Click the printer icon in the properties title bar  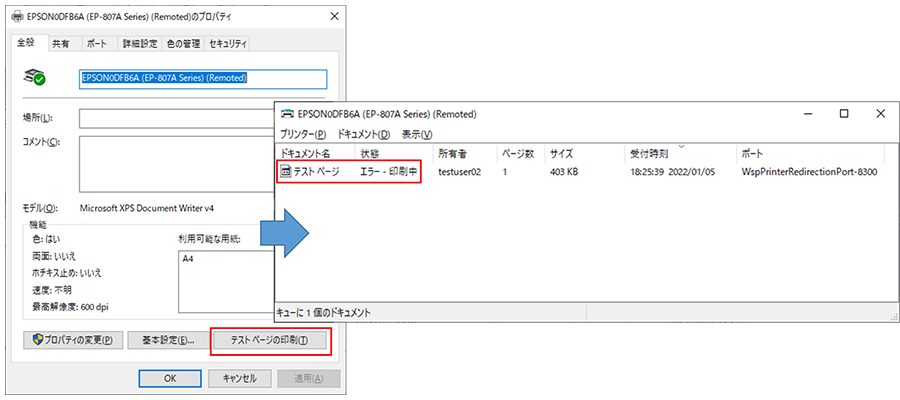pos(17,17)
